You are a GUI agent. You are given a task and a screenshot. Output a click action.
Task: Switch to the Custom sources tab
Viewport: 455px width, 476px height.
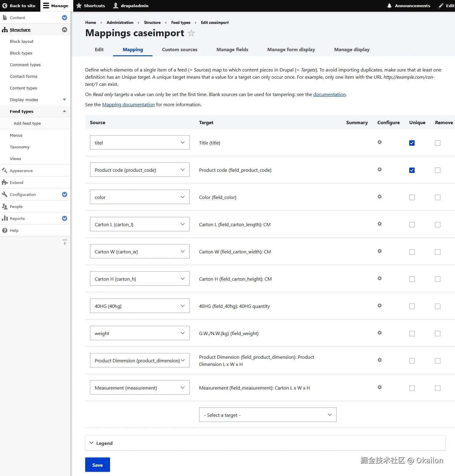pos(179,50)
